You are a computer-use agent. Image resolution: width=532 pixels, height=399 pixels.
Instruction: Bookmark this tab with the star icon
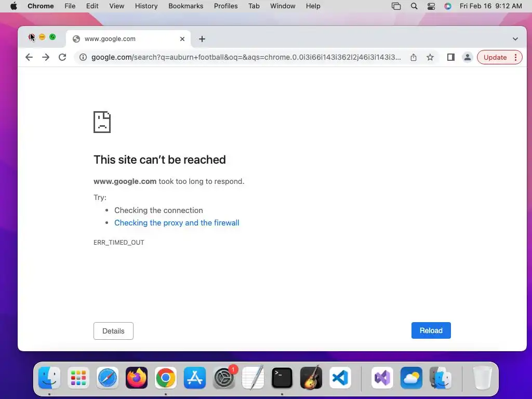pos(430,57)
